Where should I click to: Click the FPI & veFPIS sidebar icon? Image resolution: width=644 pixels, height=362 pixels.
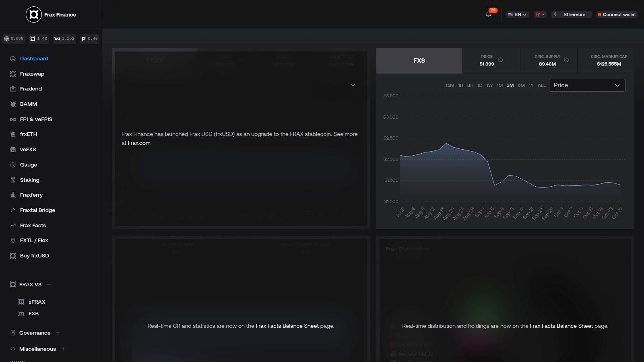[13, 119]
